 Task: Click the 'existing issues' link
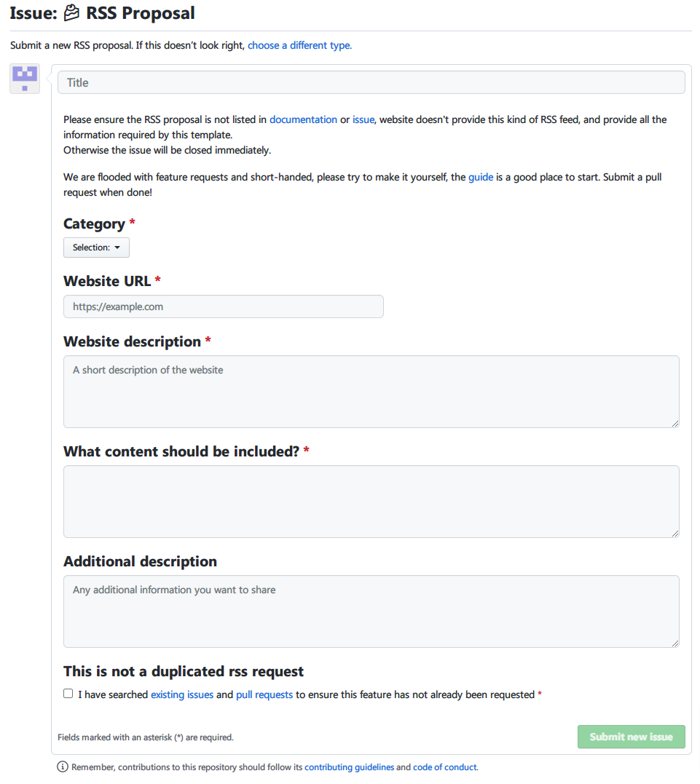[x=181, y=694]
